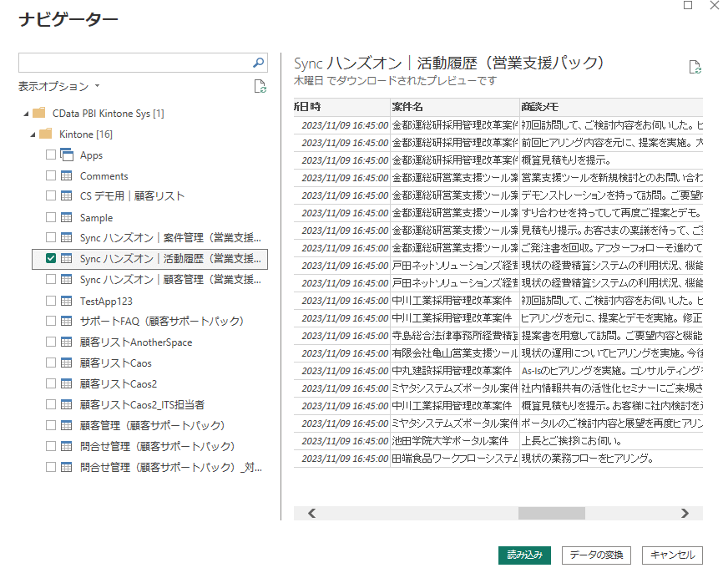The width and height of the screenshot is (728, 568).
Task: Click cell 概算見積もりを提示。
Action: (611, 160)
